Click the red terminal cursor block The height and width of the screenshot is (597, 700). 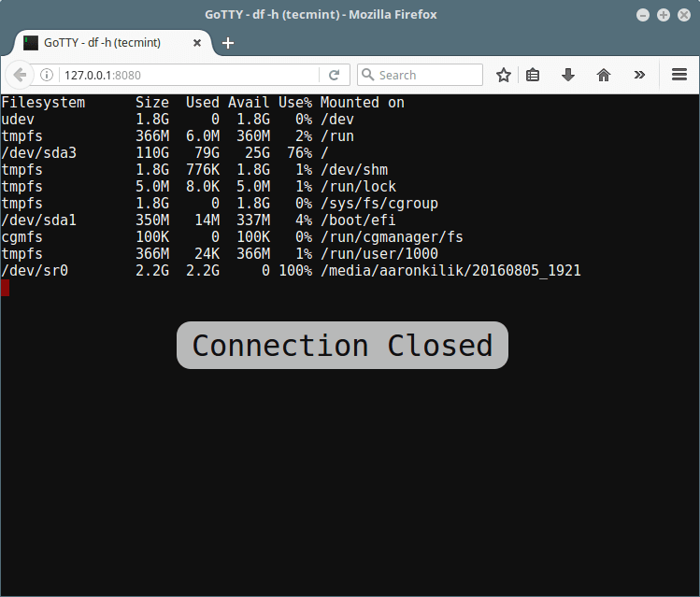tap(5, 288)
